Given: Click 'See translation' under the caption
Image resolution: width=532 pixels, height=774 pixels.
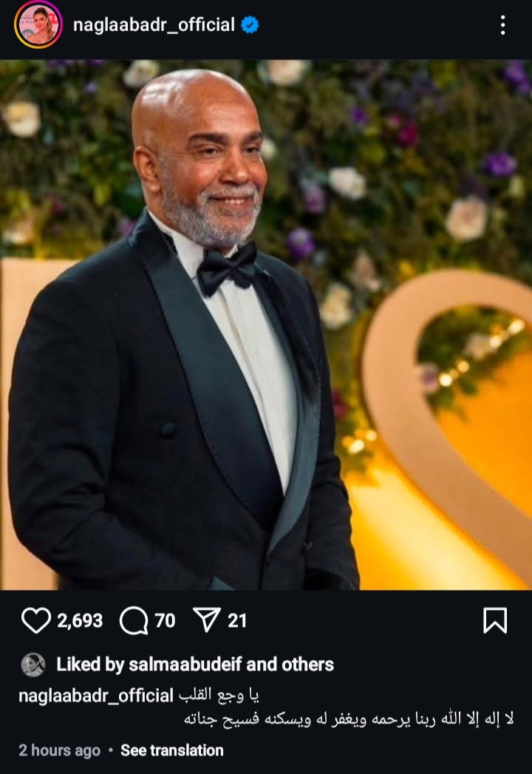Looking at the screenshot, I should 171,750.
